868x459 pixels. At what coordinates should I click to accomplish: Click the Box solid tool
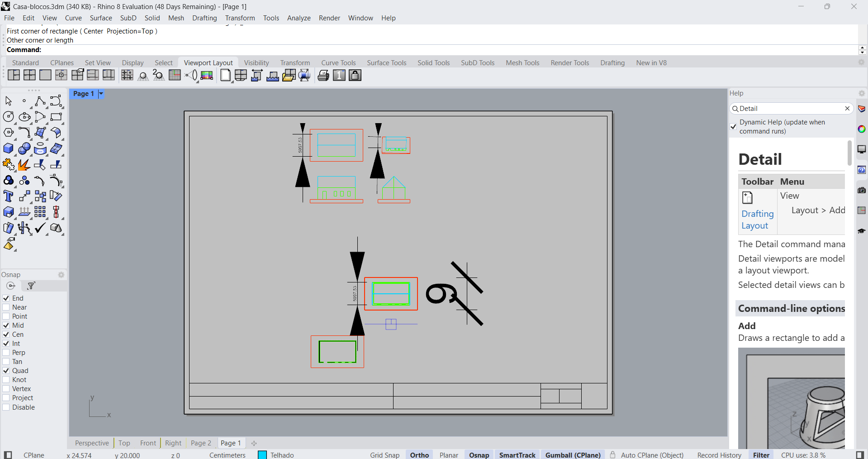(x=8, y=148)
